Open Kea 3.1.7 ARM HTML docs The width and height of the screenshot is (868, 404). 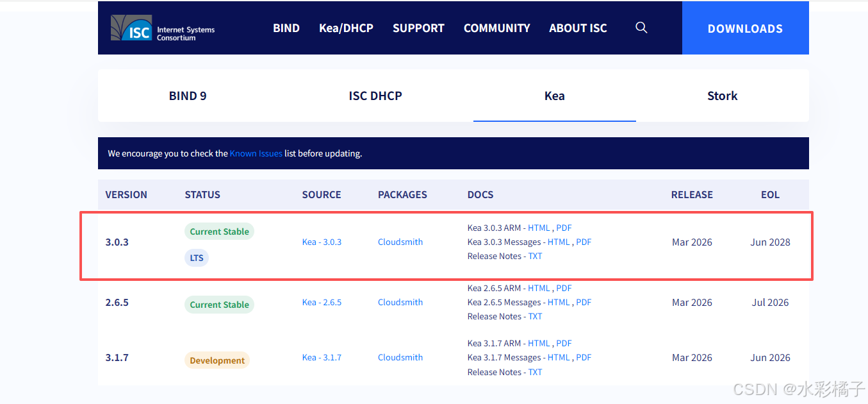point(539,343)
